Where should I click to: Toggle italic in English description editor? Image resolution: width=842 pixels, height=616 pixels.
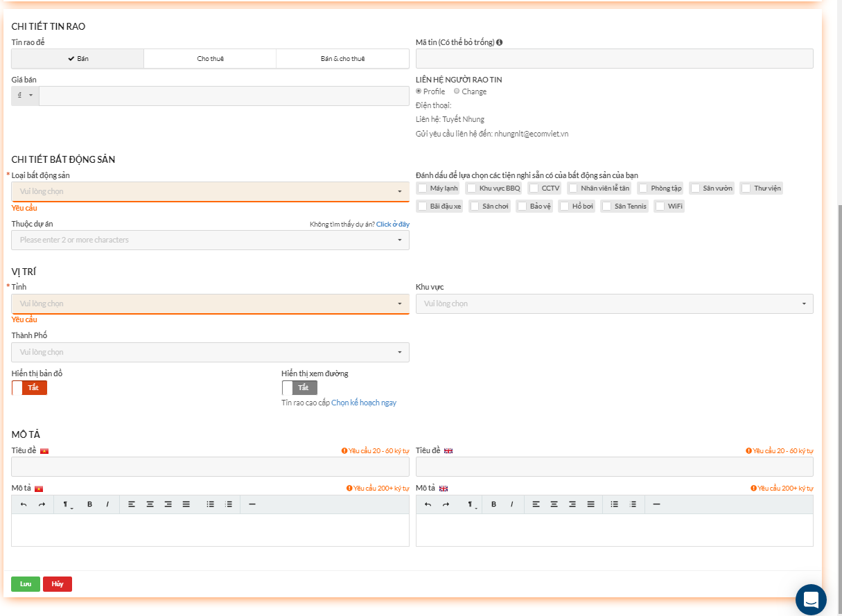[x=512, y=504]
